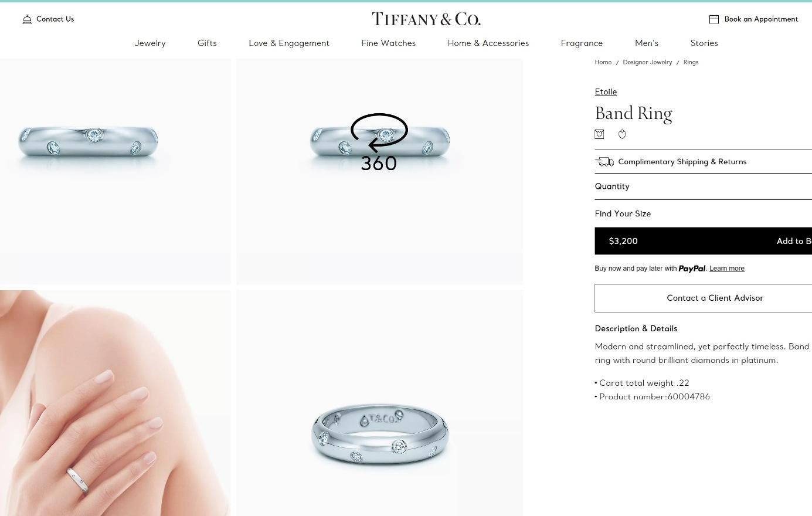Viewport: 812px width, 516px height.
Task: Expand Find Your Size option
Action: tap(703, 214)
